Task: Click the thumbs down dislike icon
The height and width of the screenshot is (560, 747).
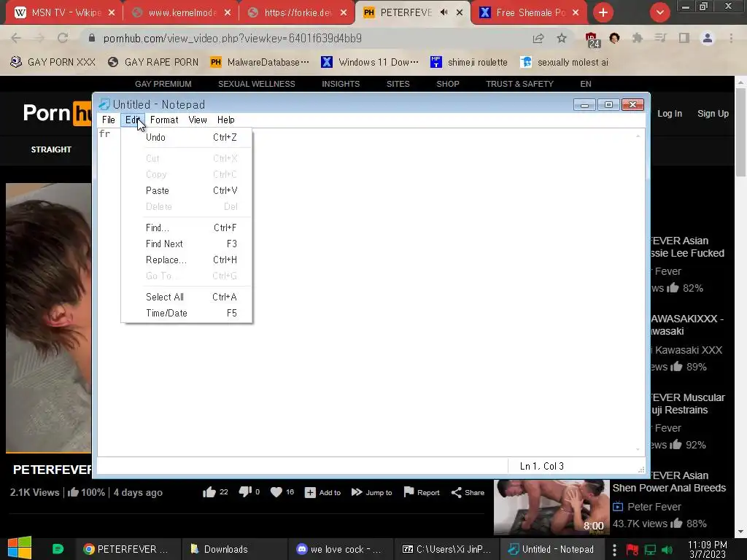Action: click(x=245, y=492)
